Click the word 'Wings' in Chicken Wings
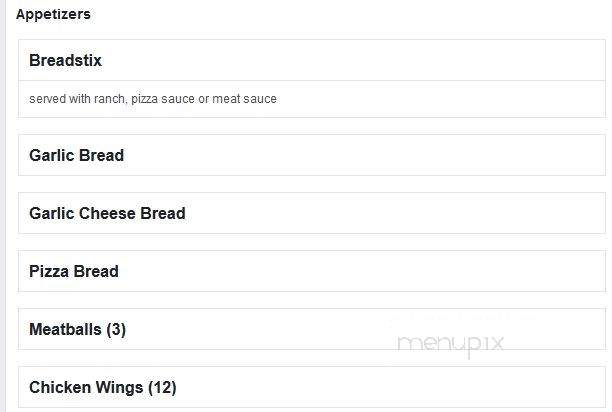 (119, 387)
